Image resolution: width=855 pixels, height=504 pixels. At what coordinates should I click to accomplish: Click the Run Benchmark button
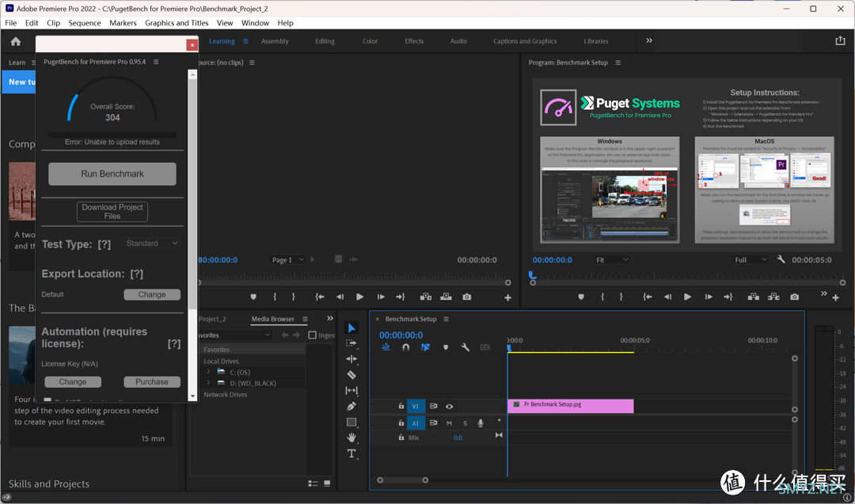(112, 174)
